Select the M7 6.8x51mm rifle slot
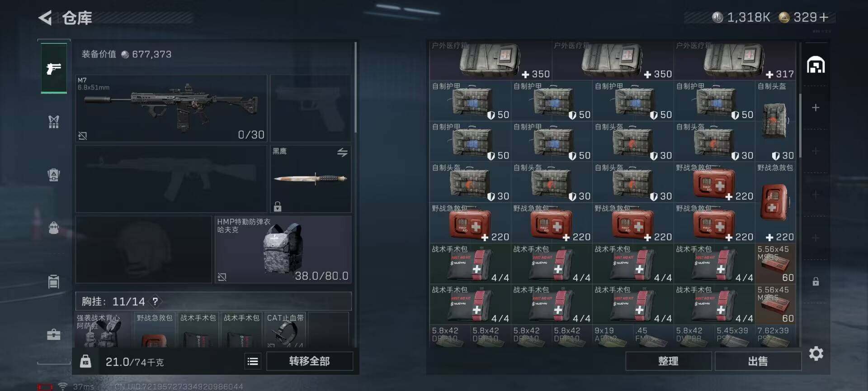This screenshot has height=391, width=868. (171, 109)
